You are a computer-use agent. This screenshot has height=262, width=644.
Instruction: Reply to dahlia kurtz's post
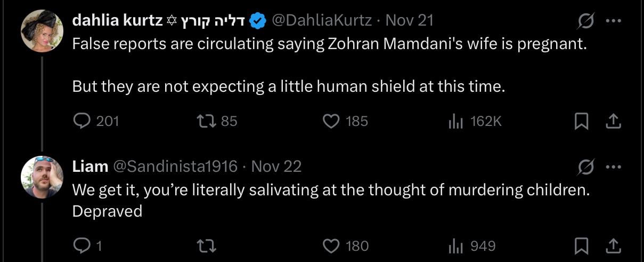[81, 122]
